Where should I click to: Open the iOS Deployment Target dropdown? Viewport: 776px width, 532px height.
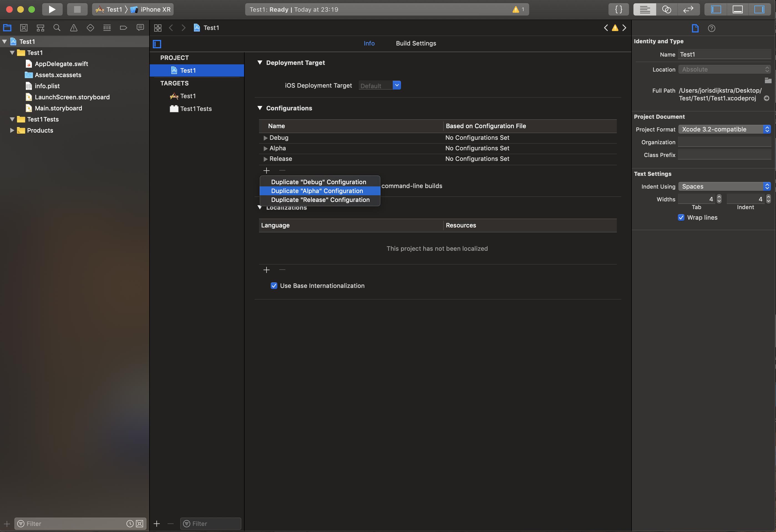click(396, 85)
